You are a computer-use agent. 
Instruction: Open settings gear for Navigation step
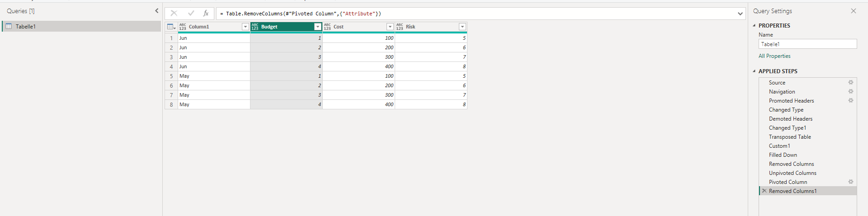click(x=851, y=92)
